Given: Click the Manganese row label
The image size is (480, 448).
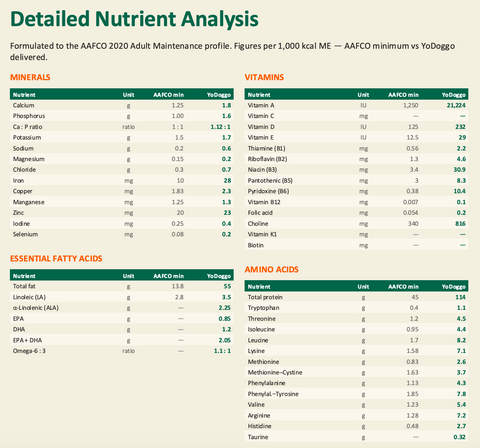Looking at the screenshot, I should (29, 202).
